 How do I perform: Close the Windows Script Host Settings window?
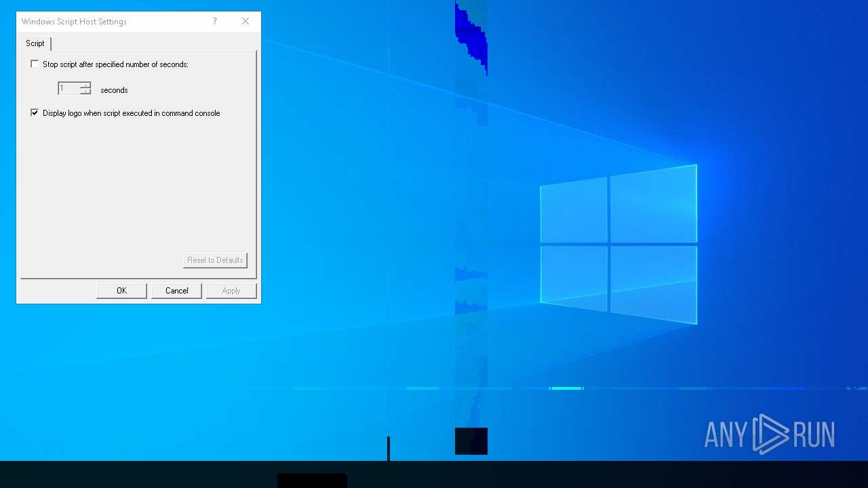[x=245, y=22]
